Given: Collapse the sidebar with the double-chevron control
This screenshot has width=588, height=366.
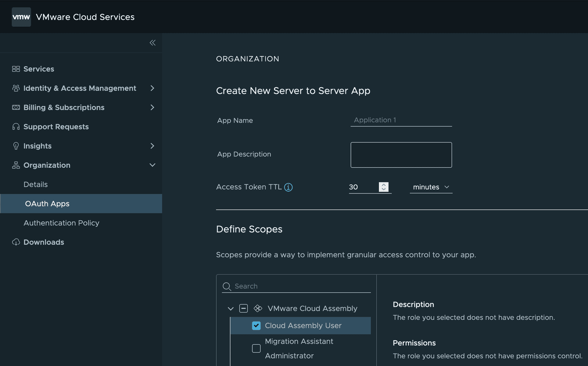Looking at the screenshot, I should tap(152, 43).
